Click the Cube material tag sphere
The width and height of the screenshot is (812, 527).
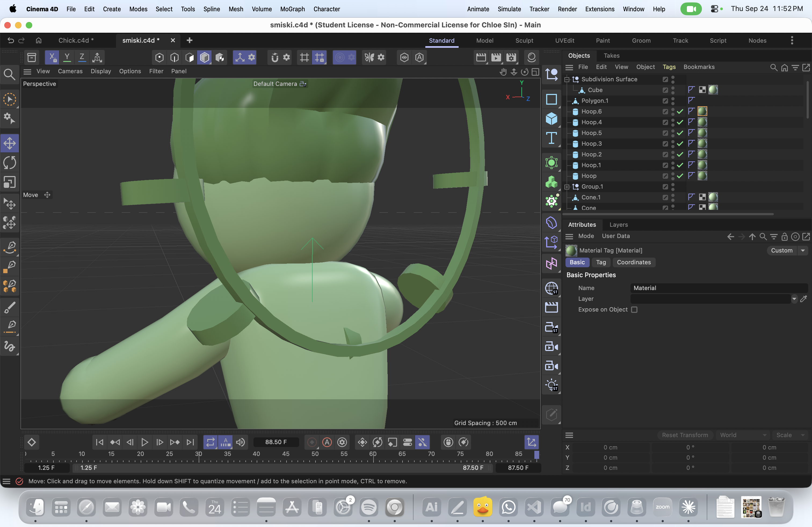point(713,90)
